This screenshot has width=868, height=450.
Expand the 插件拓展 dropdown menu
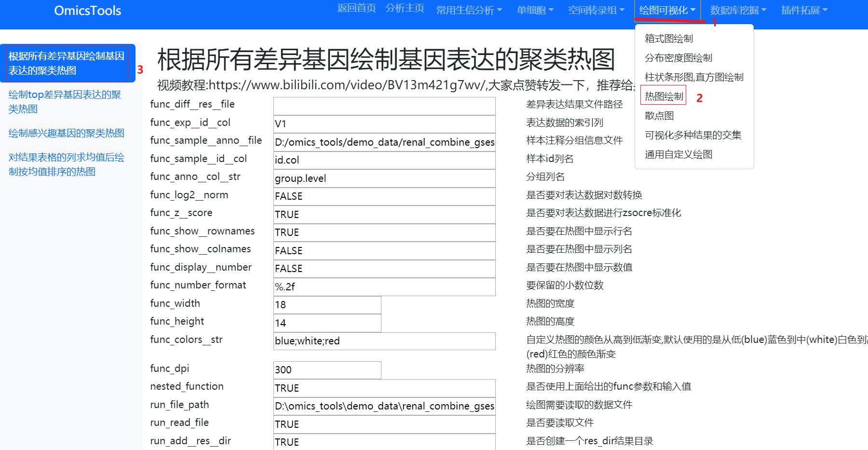point(804,10)
